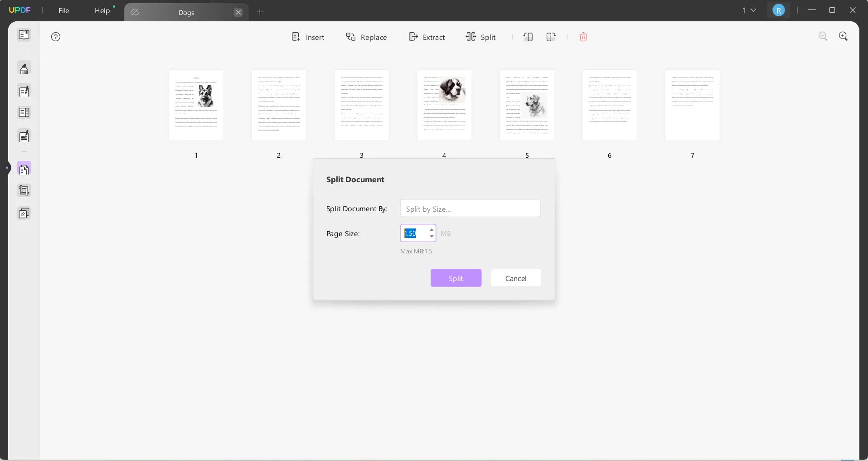Viewport: 868px width, 461px height.
Task: Select the Organize Pages sidebar icon
Action: click(24, 169)
